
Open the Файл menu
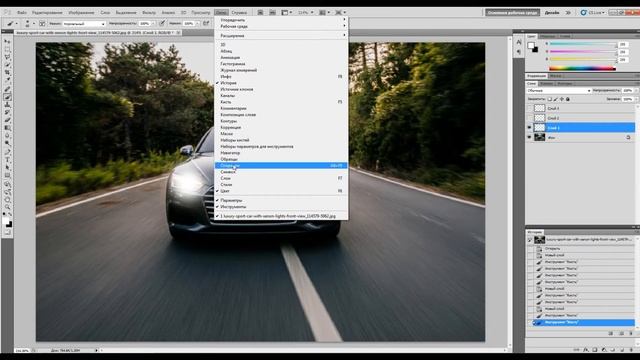pos(22,13)
